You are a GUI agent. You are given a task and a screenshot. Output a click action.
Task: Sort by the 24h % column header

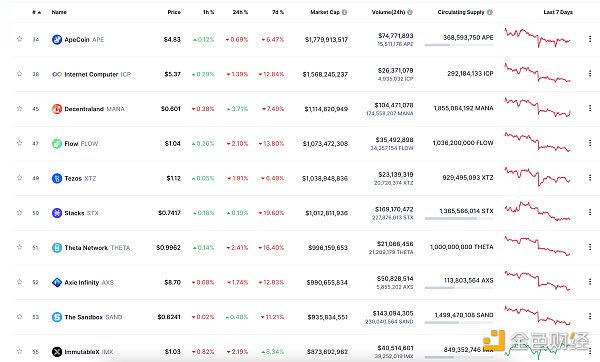(240, 12)
